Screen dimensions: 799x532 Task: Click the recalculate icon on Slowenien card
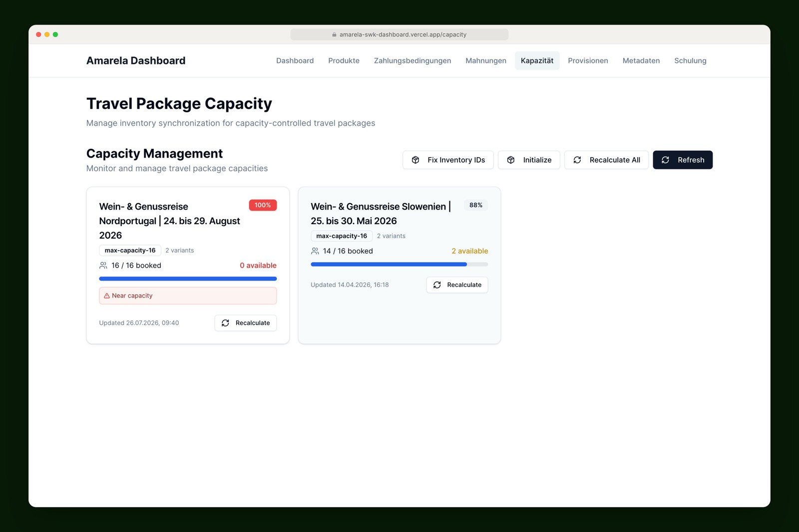(437, 284)
